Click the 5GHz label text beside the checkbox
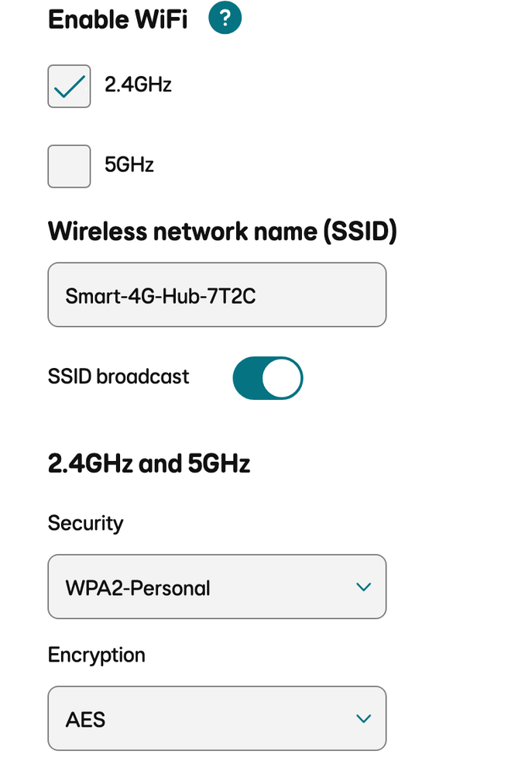 coord(129,164)
